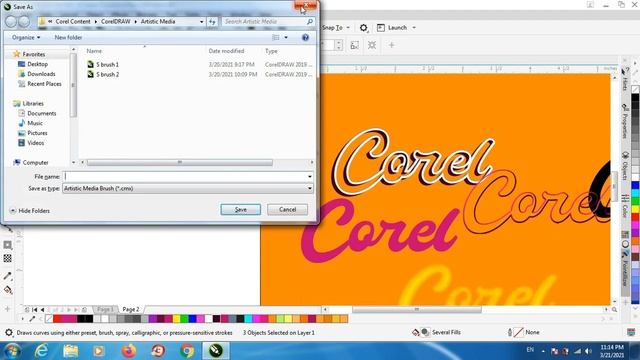
Task: Open Recent Places in the sidebar
Action: pyautogui.click(x=40, y=84)
